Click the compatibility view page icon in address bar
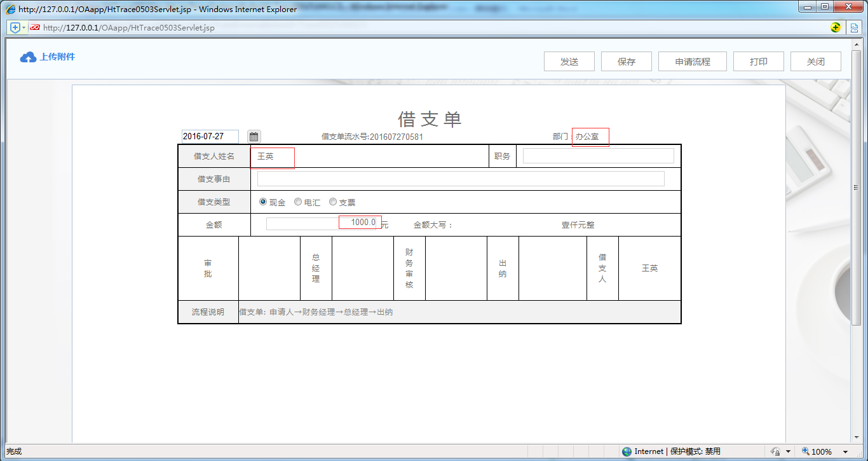This screenshot has width=868, height=461. [x=854, y=27]
